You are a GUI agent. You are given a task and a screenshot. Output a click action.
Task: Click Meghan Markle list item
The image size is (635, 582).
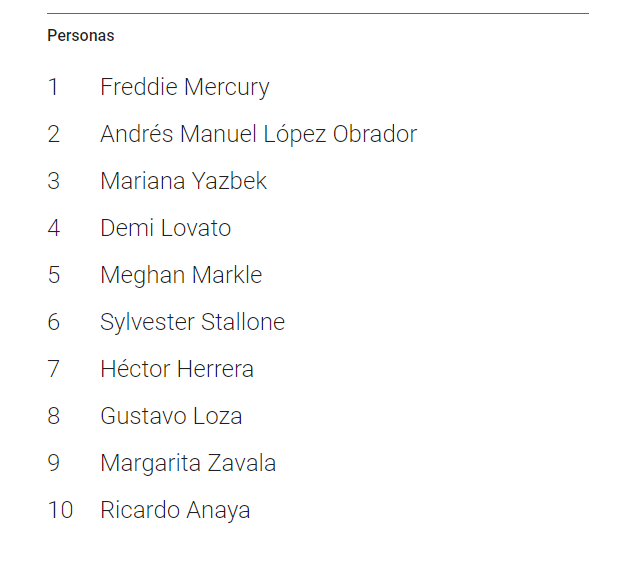(181, 275)
